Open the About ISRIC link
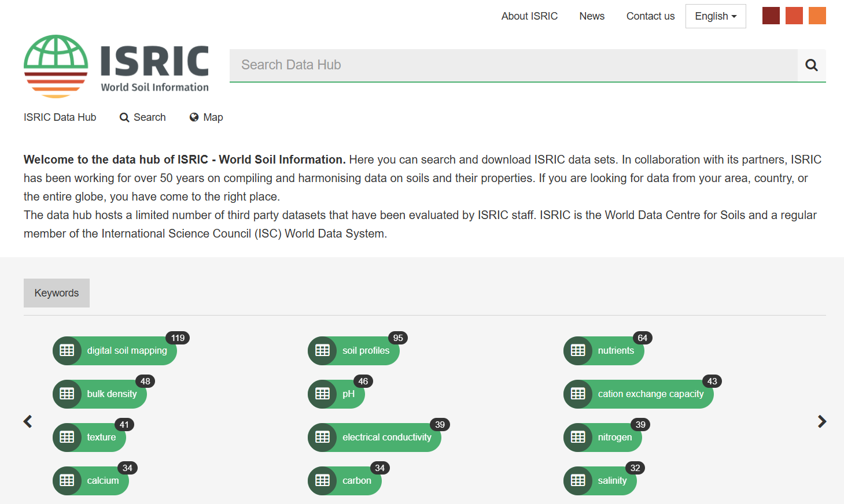The height and width of the screenshot is (504, 844). pos(529,16)
